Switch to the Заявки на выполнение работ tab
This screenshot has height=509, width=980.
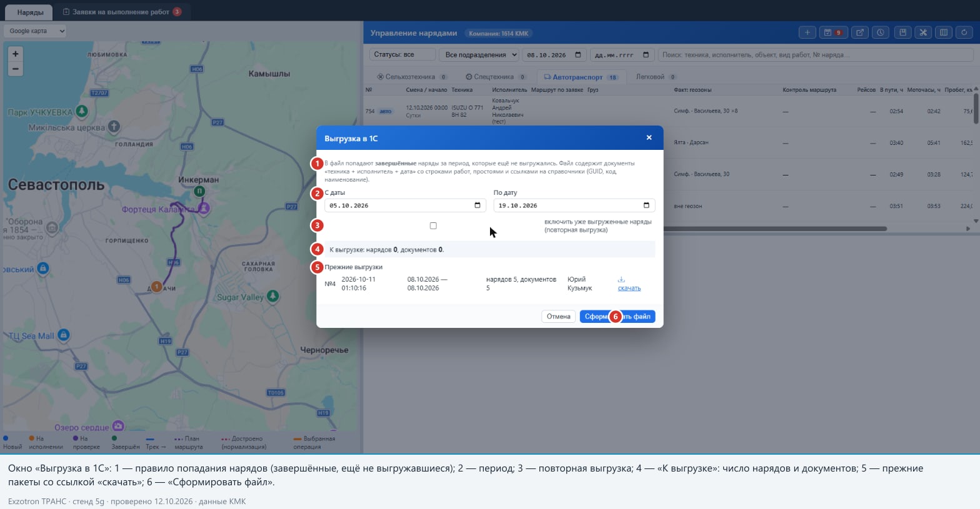[x=122, y=12]
